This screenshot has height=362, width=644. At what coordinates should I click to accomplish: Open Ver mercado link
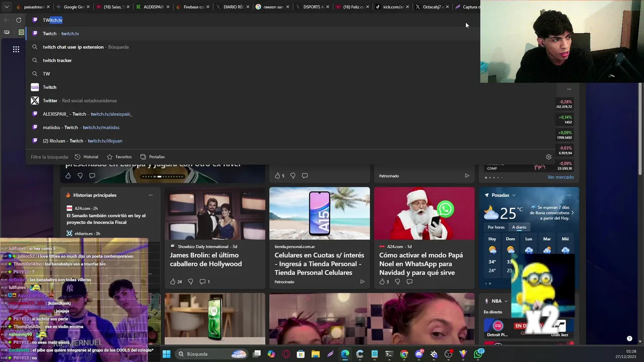[560, 177]
